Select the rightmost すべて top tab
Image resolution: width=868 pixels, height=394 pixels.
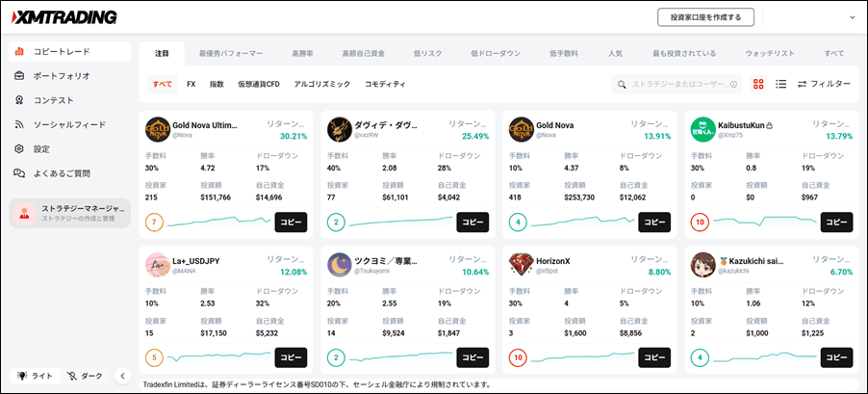tap(833, 54)
